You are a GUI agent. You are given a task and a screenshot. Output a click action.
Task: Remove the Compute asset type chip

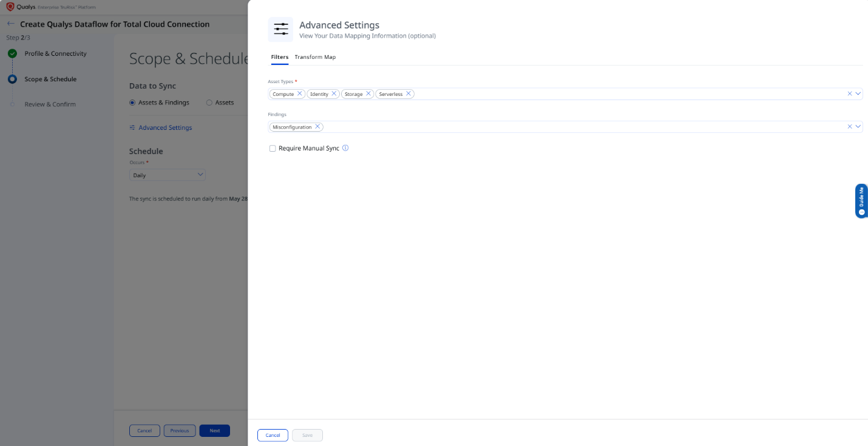(299, 94)
